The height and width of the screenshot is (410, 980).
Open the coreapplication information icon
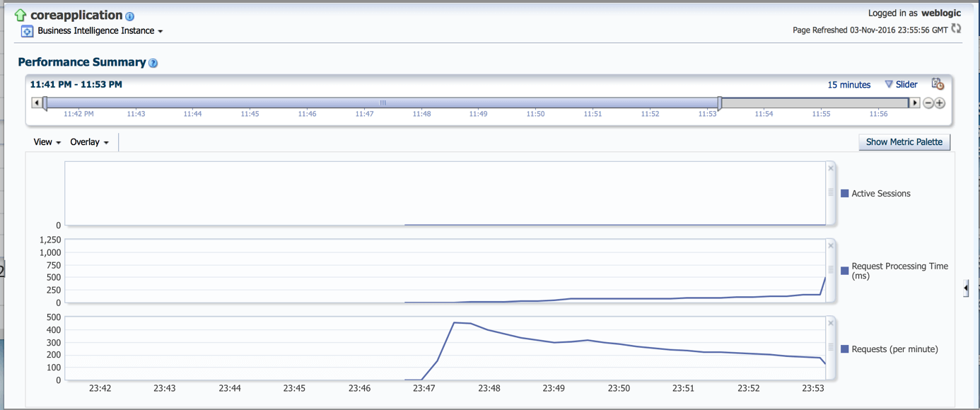(130, 16)
